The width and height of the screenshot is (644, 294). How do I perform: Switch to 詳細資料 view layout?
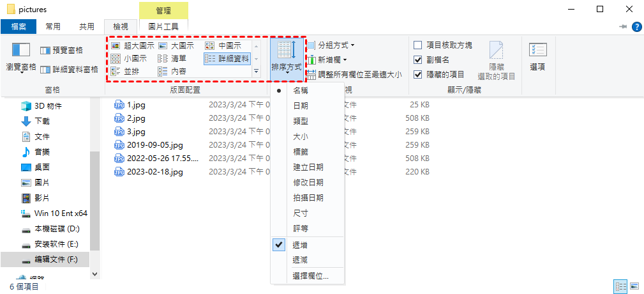[227, 58]
